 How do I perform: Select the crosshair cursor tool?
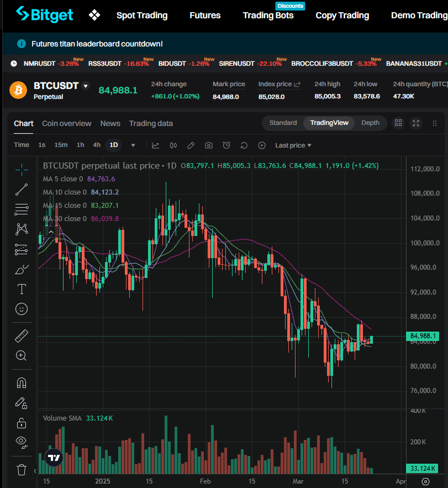coord(22,170)
